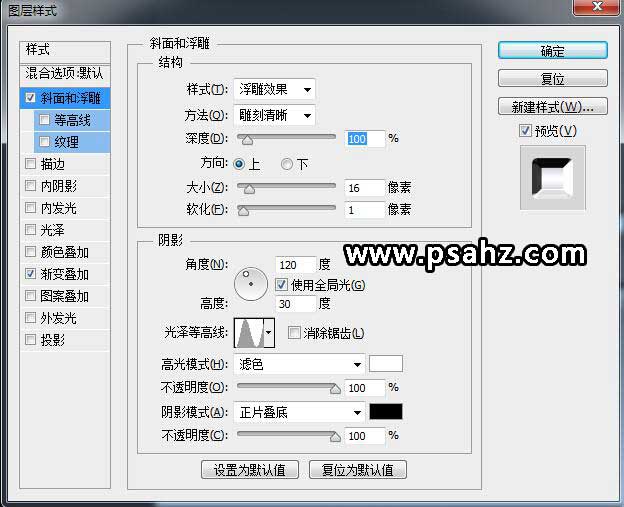The image size is (624, 507).
Task: Click the 确定 button
Action: point(552,51)
